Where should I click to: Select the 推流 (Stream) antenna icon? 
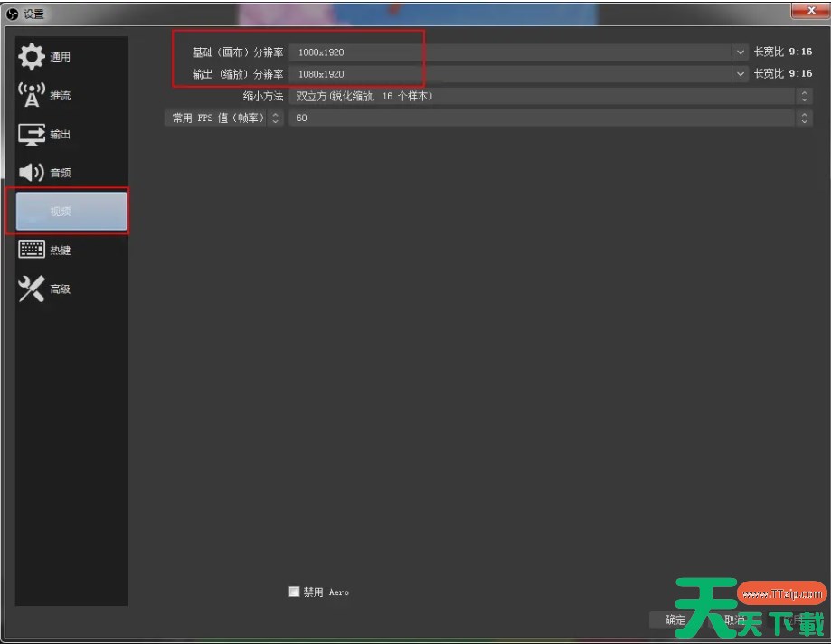32,95
